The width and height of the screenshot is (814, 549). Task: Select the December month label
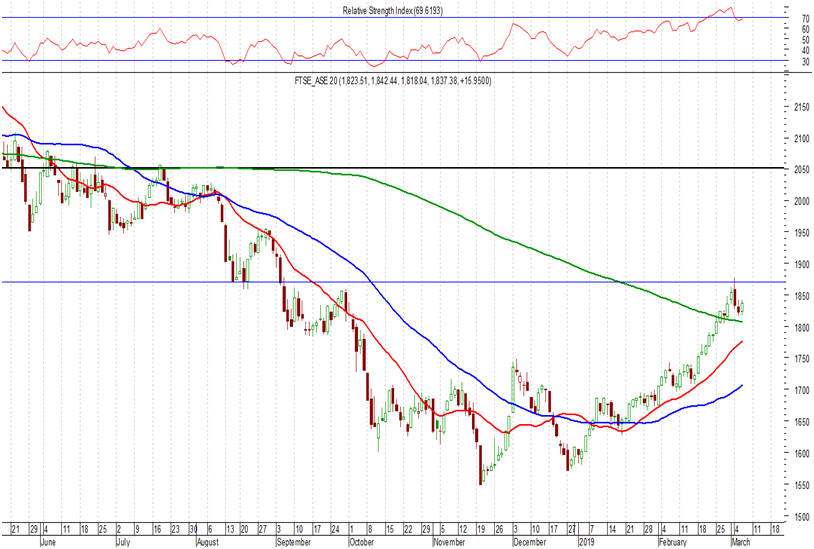click(x=529, y=542)
